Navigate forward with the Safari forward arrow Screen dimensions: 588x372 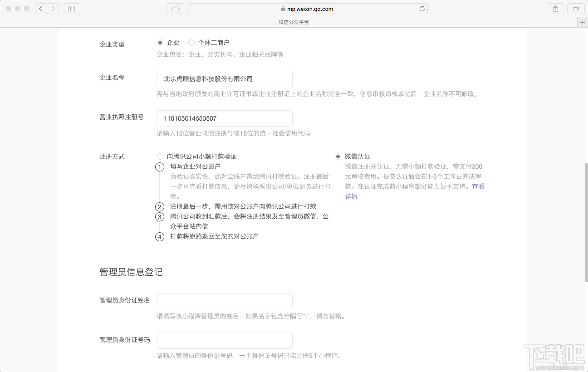coord(54,8)
